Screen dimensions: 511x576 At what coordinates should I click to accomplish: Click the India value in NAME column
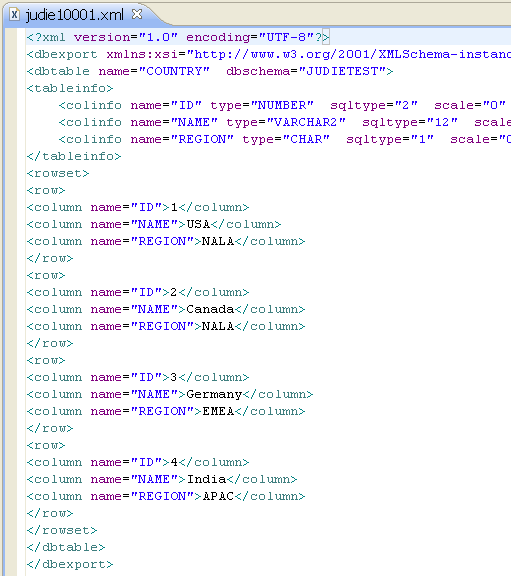[x=206, y=479]
